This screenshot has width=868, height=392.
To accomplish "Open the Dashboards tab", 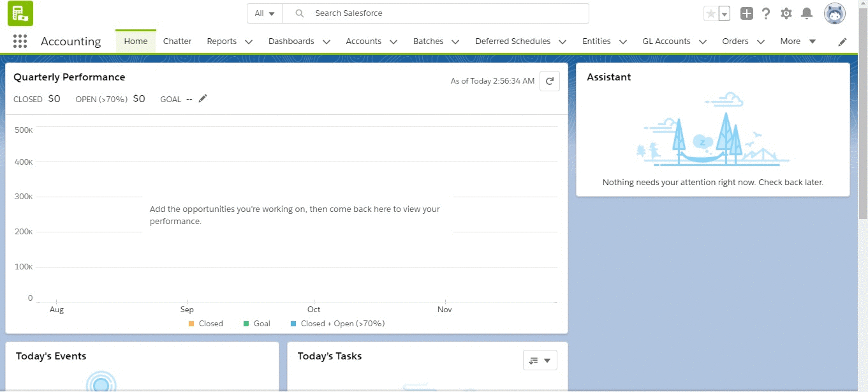I will 291,41.
